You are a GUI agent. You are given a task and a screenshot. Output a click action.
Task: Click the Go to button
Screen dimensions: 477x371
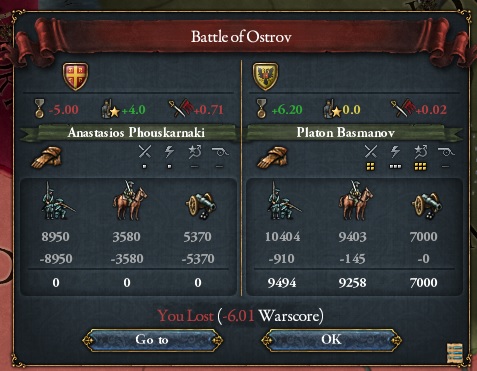click(153, 340)
